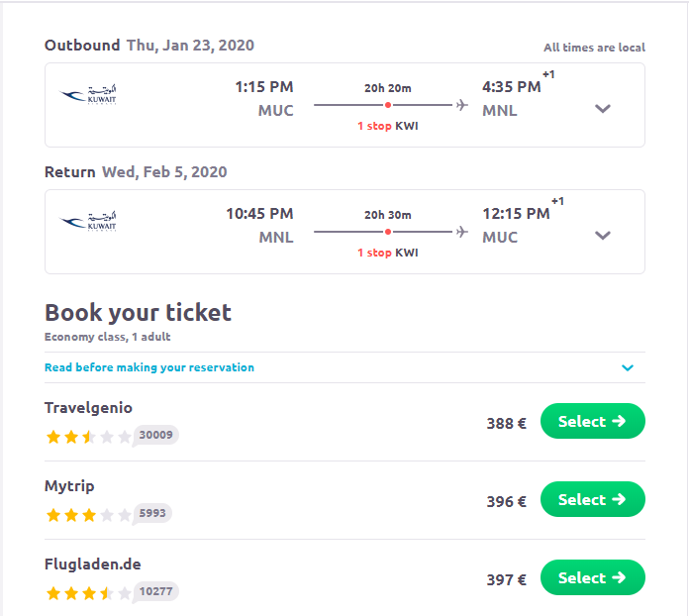Screen dimensions: 689x616
Task: Click Kuwait Airways logo on outbound flight
Action: pos(88,96)
